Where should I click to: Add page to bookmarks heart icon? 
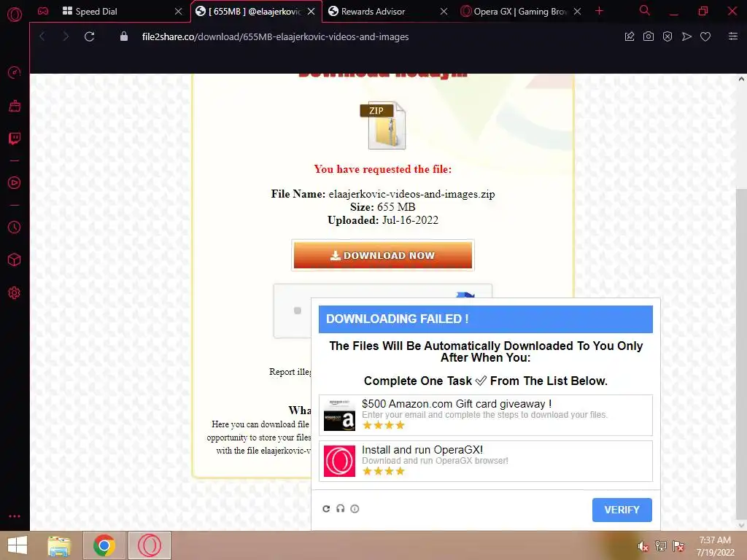point(705,36)
